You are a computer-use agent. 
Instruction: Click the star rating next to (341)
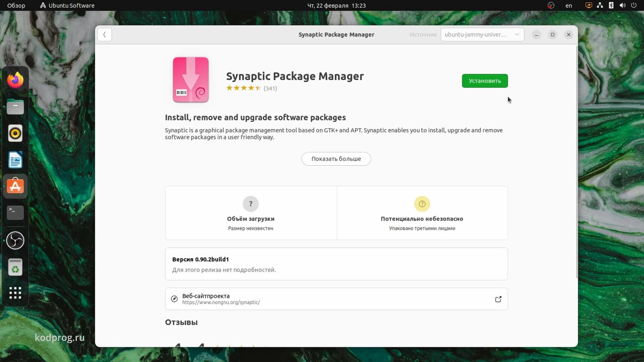pyautogui.click(x=244, y=88)
